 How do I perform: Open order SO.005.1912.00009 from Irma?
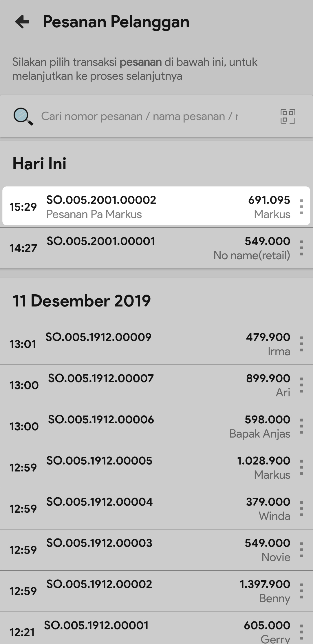pos(145,344)
